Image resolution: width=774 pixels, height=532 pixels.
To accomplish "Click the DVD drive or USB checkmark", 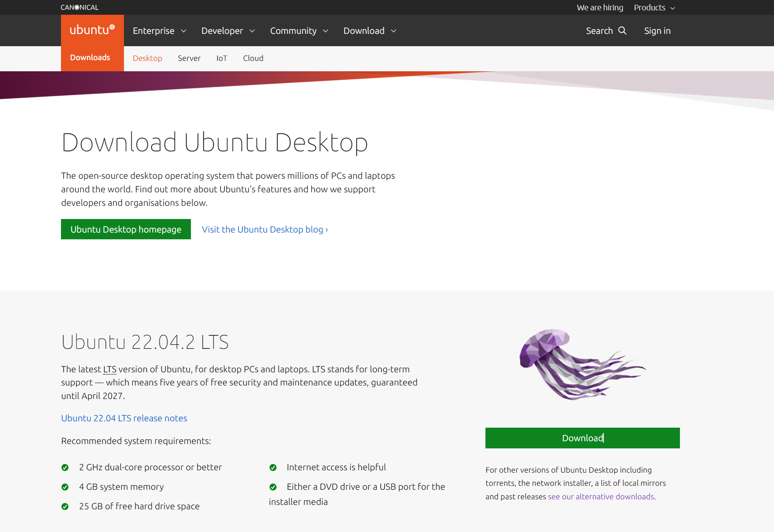I will point(273,487).
